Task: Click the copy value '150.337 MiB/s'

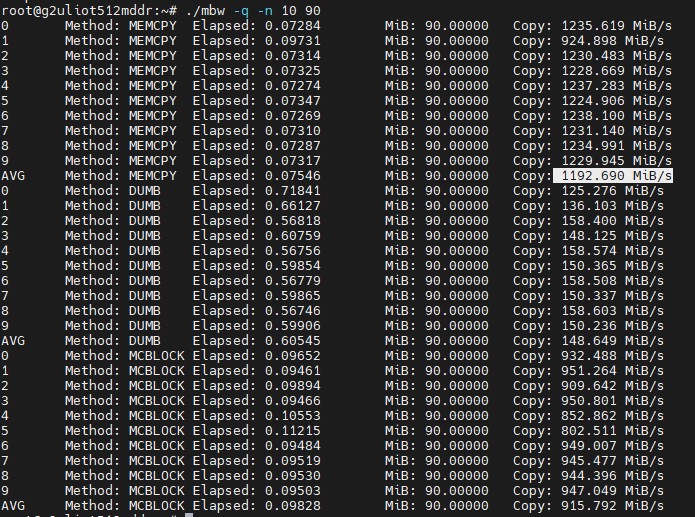Action: 613,296
